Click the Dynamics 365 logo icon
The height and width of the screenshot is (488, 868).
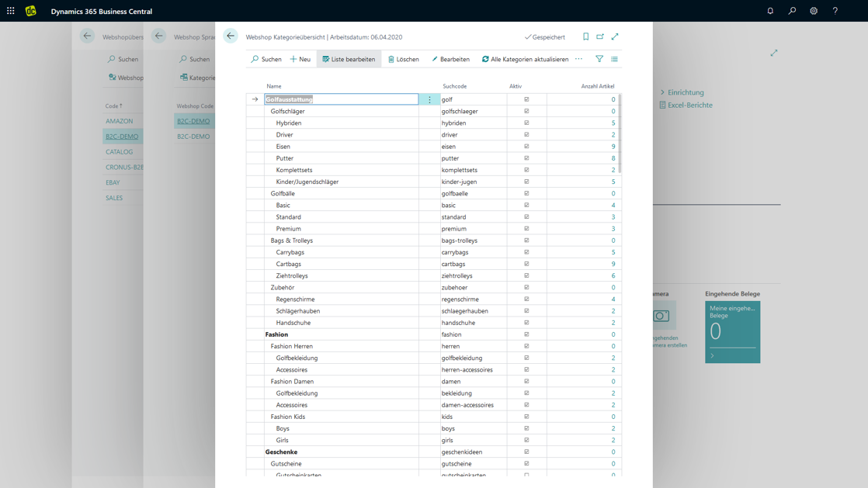(31, 11)
